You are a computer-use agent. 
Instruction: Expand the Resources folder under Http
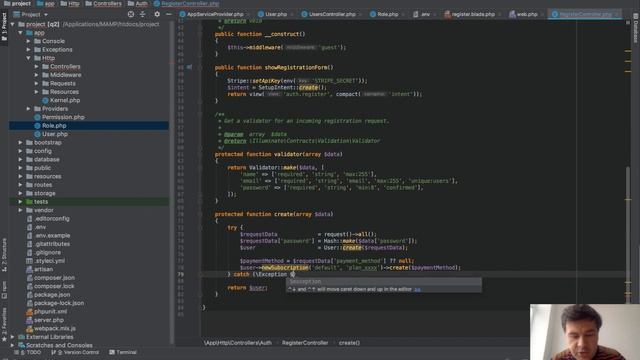tap(37, 92)
